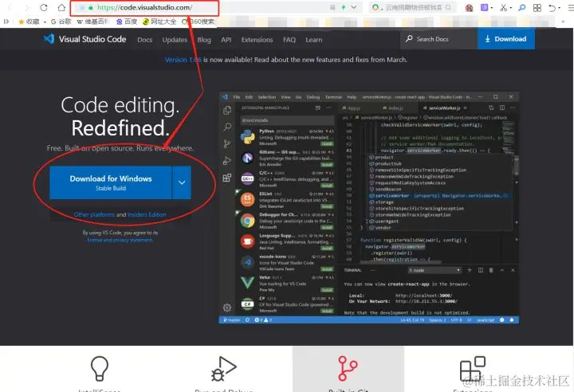Click the search icon in Search Docs

coord(409,38)
